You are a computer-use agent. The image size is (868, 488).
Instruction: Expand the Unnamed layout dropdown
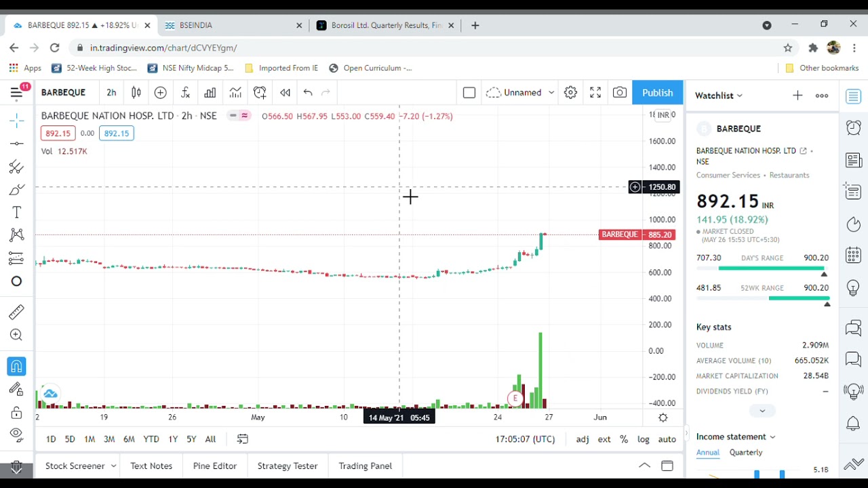551,93
